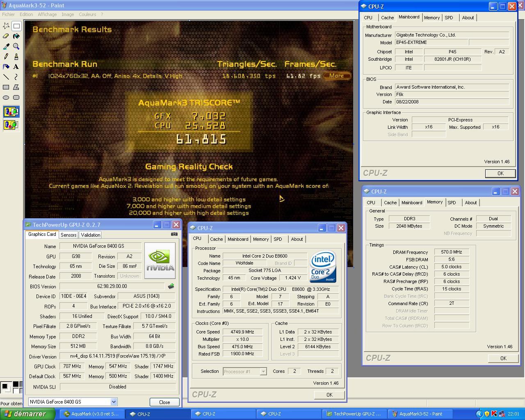Open the Kaspersky tray icon
This screenshot has width=525, height=420.
[494, 414]
